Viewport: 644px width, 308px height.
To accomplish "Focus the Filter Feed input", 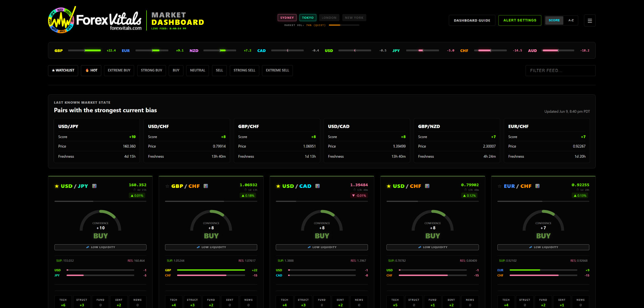I will (560, 70).
